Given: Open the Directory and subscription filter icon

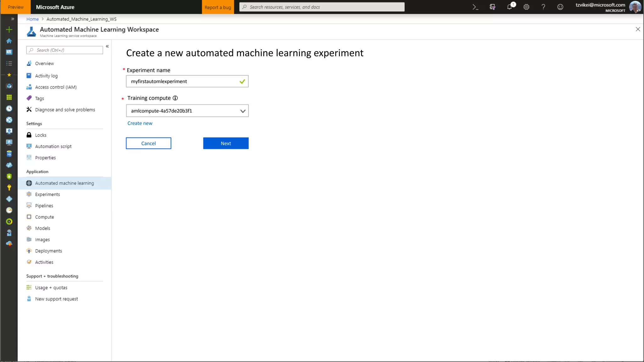Looking at the screenshot, I should click(x=492, y=7).
